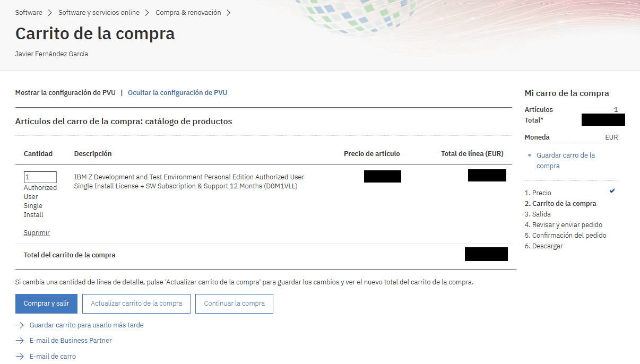Click Actualizar carrito de la compra button

coord(136,304)
